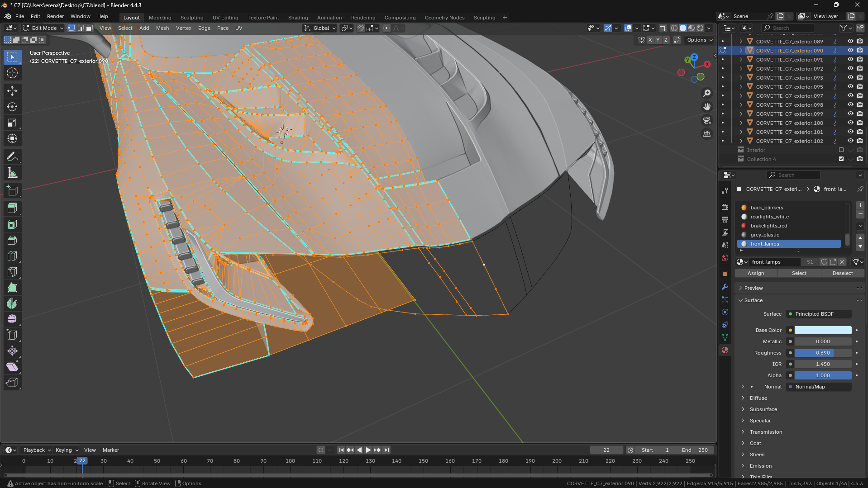The width and height of the screenshot is (868, 488).
Task: Uncheck the Collection 4 checkbox
Action: (x=841, y=159)
